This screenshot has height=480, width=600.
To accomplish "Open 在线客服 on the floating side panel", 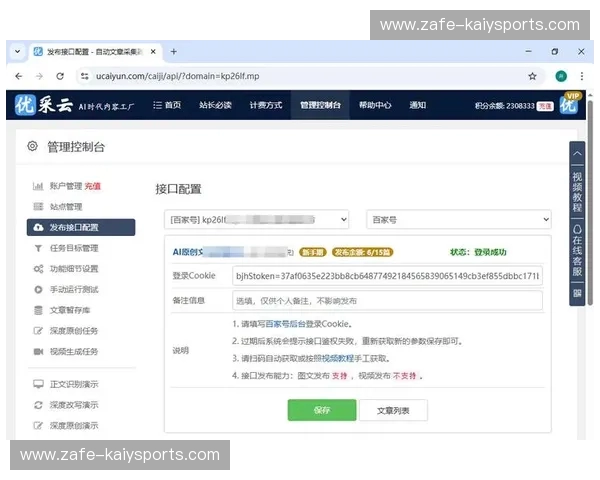I will (x=577, y=250).
